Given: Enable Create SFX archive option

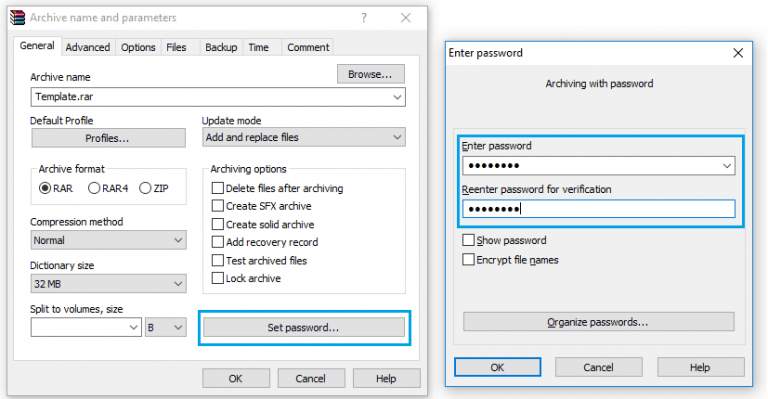Looking at the screenshot, I should tap(262, 206).
